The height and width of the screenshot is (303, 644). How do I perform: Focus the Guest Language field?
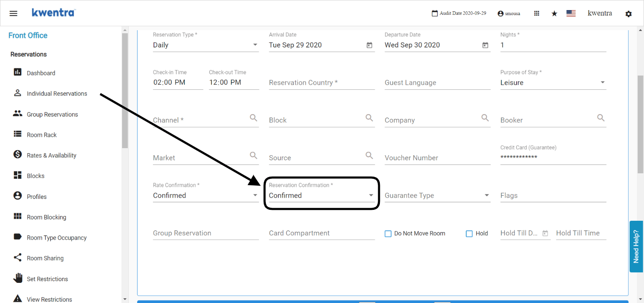point(437,83)
